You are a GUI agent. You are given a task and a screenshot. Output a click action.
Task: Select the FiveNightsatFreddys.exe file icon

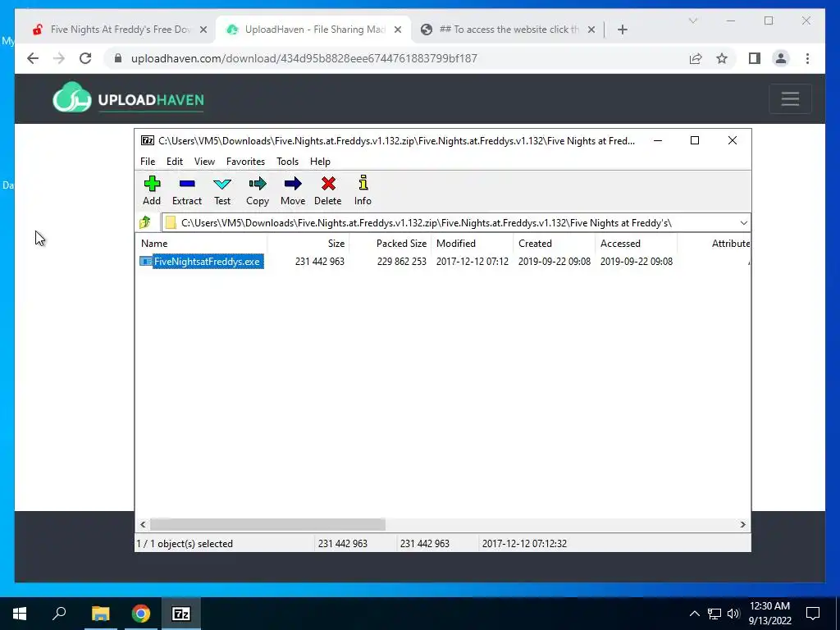(146, 262)
